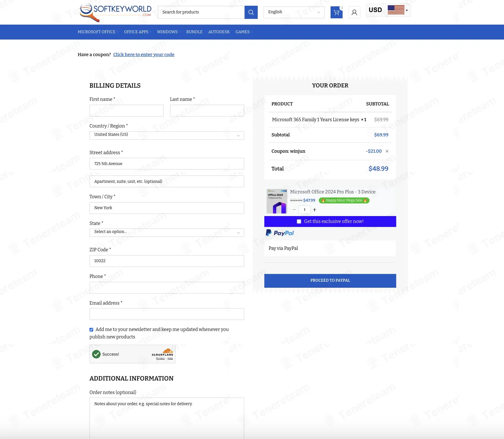Image resolution: width=504 pixels, height=439 pixels.
Task: Open the English language dropdown
Action: (x=294, y=12)
